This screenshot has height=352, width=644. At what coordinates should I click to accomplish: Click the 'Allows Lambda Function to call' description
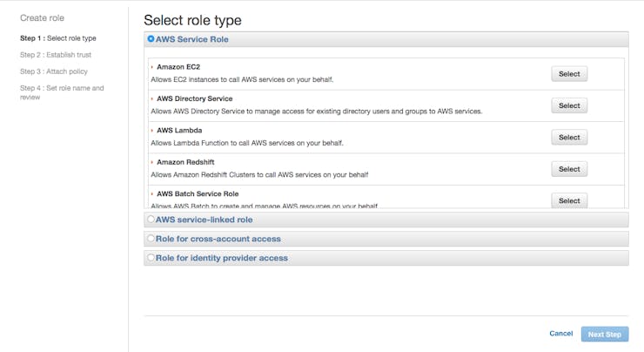247,143
